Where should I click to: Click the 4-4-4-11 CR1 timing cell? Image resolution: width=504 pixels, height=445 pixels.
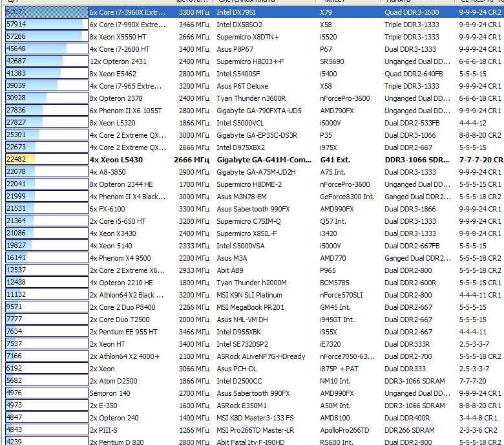pos(480,295)
